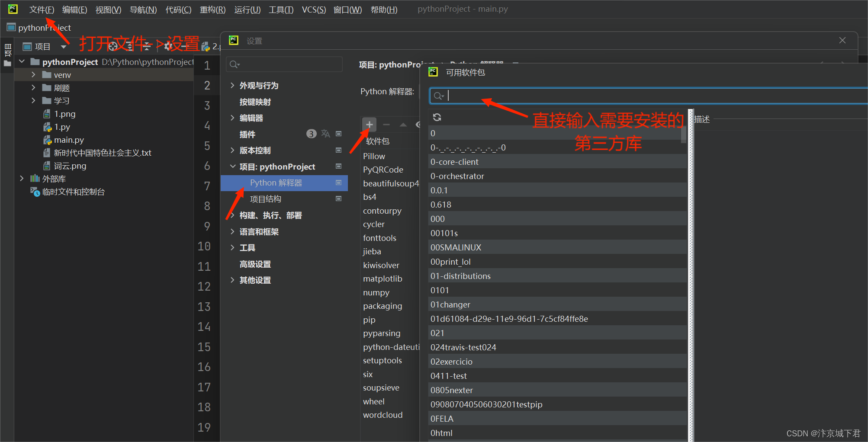The width and height of the screenshot is (868, 442).
Task: Click the 外部库 library icon
Action: point(35,179)
